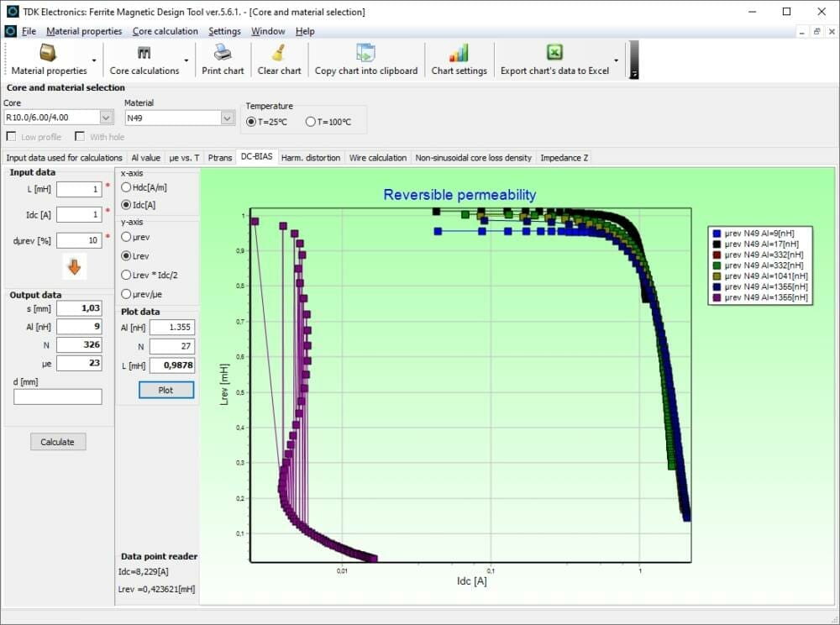
Task: Expand the Material dropdown showing N49
Action: point(227,117)
